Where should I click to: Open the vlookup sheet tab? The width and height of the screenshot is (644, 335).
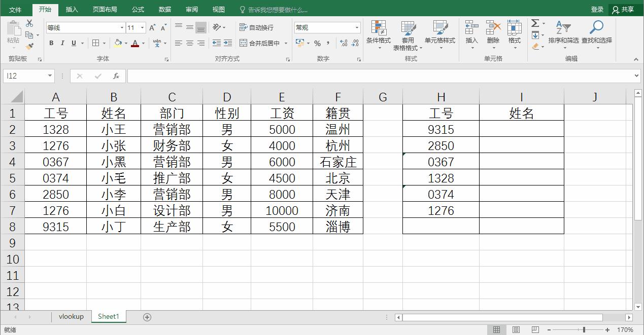71,316
